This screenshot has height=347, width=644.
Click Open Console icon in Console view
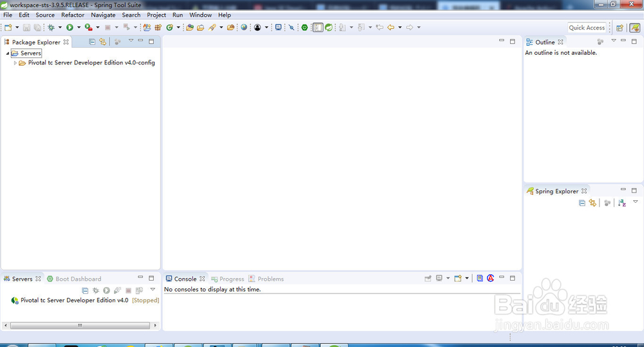click(x=458, y=278)
